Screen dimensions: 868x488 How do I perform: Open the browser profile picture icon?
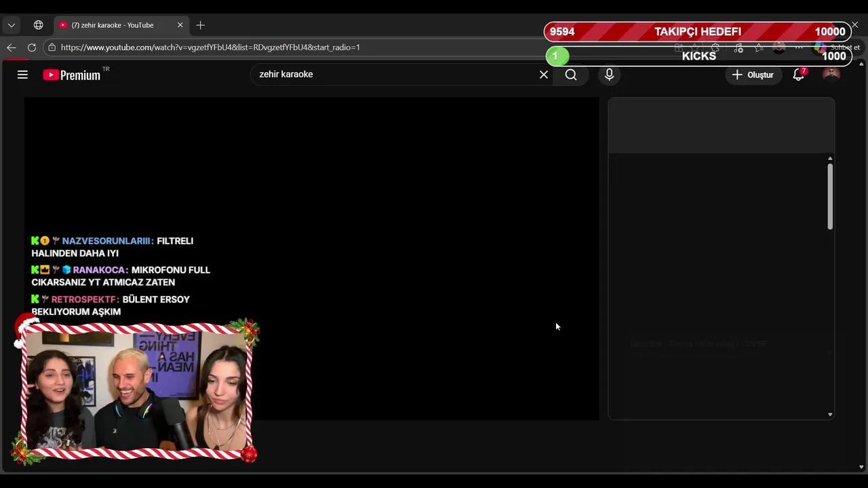pyautogui.click(x=779, y=47)
